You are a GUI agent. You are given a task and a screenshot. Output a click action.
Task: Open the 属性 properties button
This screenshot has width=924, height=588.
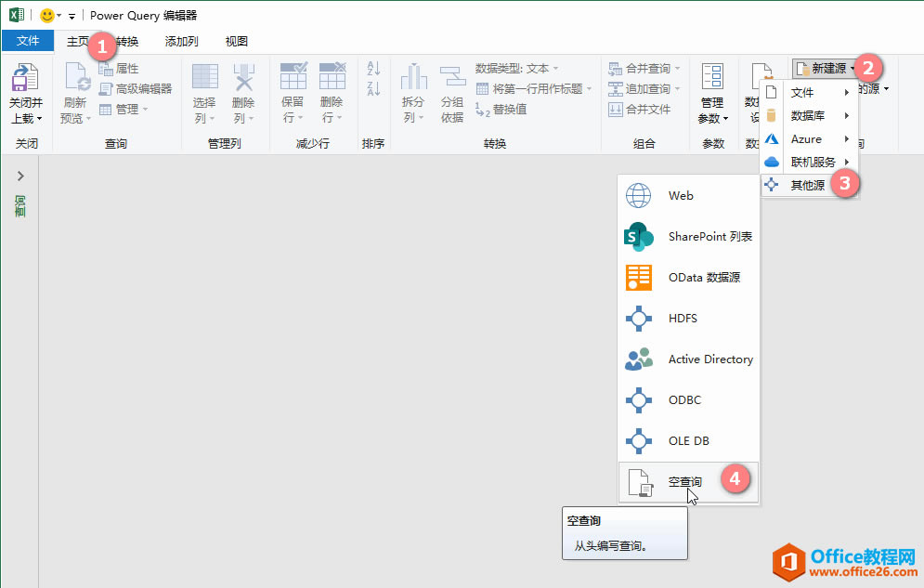pos(119,69)
